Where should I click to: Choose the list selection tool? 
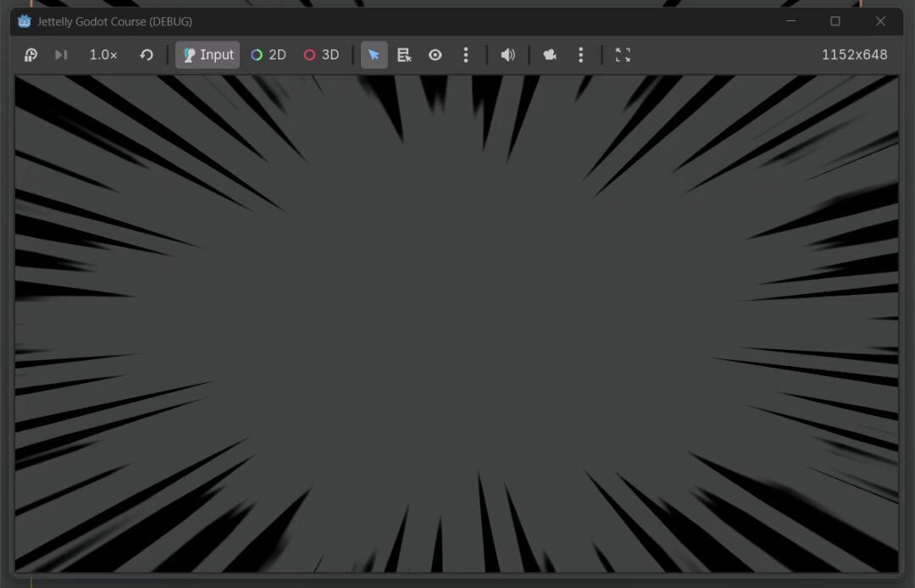click(404, 55)
